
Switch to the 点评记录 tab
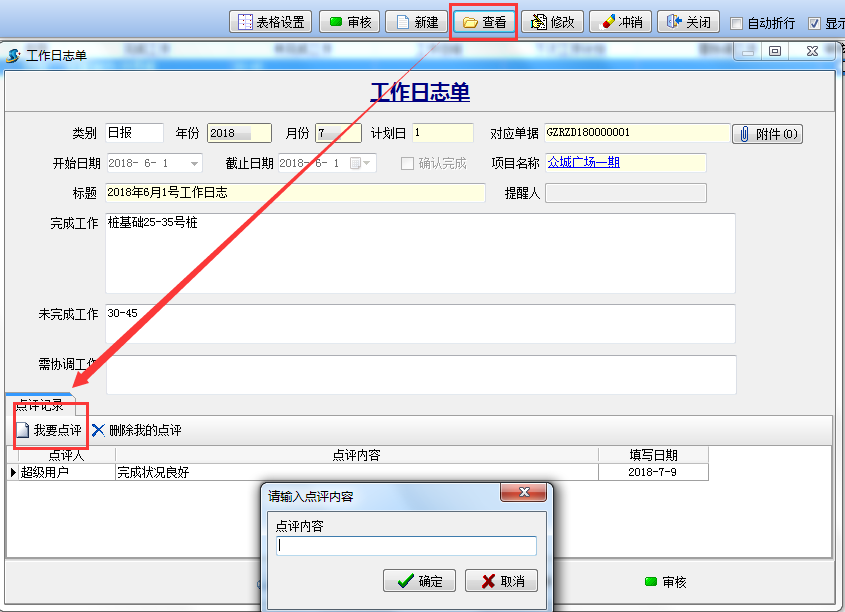40,406
